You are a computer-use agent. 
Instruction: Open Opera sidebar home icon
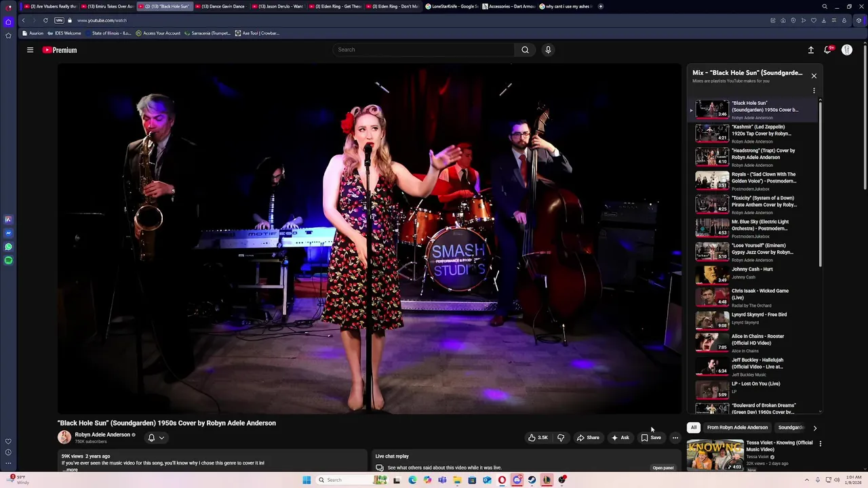8,22
